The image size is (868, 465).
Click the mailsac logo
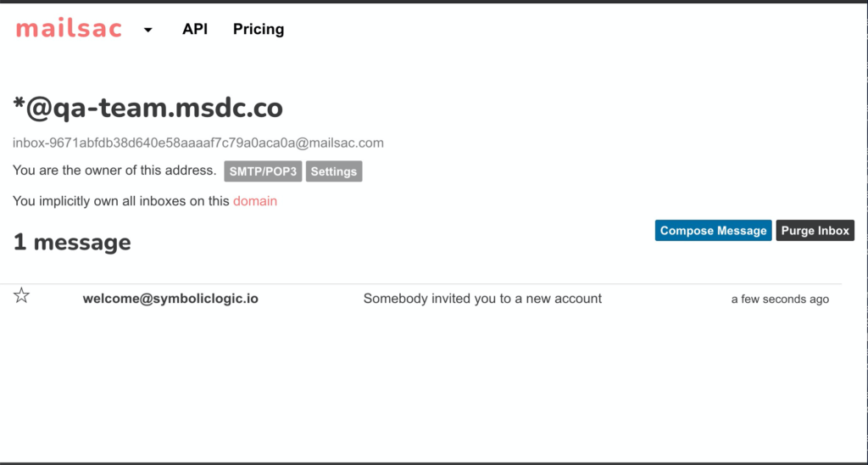click(69, 29)
